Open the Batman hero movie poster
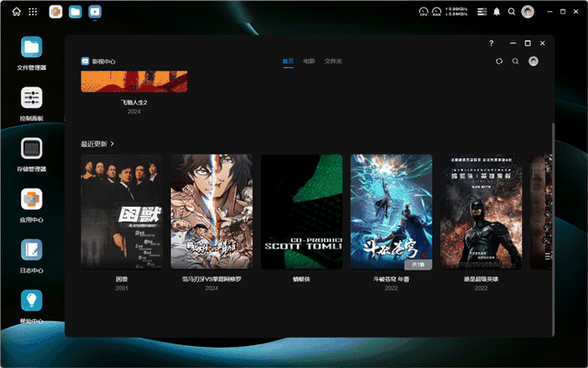 click(481, 212)
